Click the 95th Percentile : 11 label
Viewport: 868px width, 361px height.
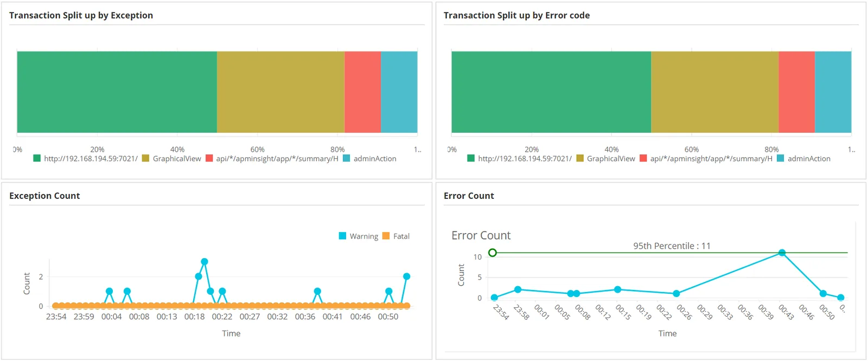672,246
